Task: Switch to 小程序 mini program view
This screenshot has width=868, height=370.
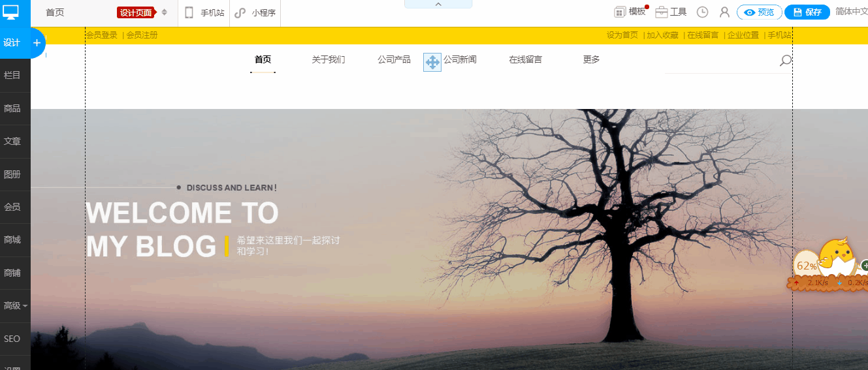Action: coord(264,12)
